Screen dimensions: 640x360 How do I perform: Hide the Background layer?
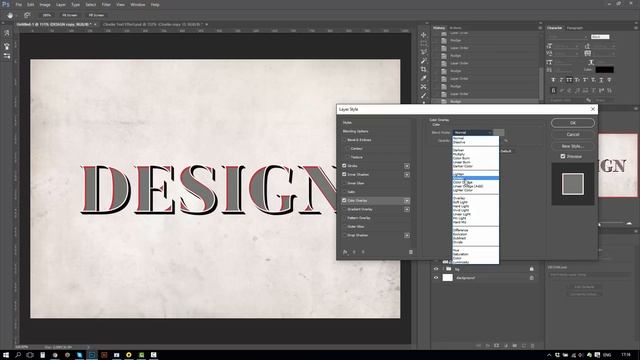[x=436, y=278]
